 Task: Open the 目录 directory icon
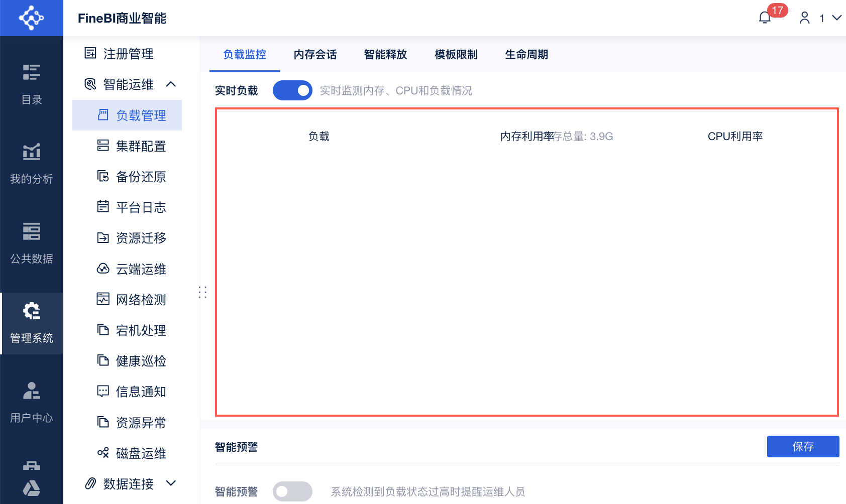(32, 72)
